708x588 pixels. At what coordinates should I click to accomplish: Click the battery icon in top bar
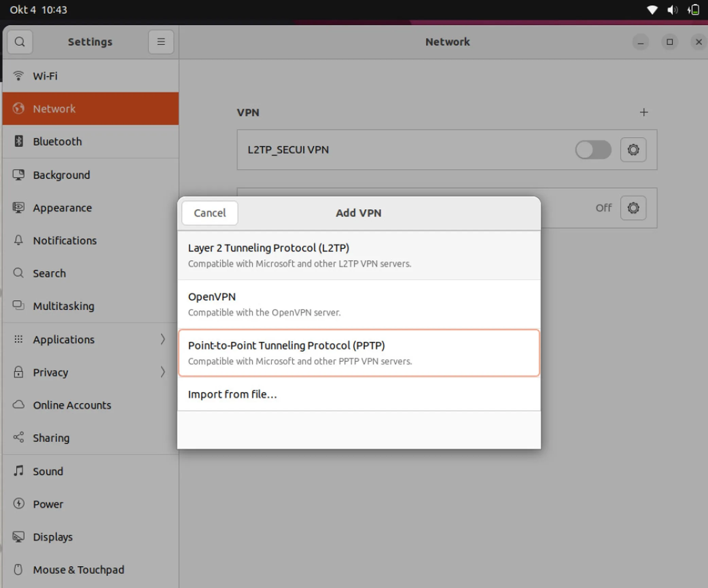pos(693,10)
